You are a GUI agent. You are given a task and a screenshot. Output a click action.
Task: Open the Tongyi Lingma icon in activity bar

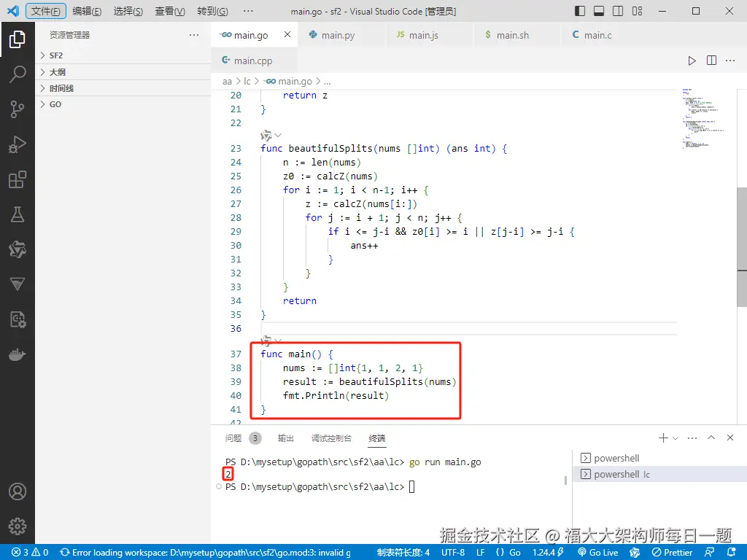click(18, 249)
